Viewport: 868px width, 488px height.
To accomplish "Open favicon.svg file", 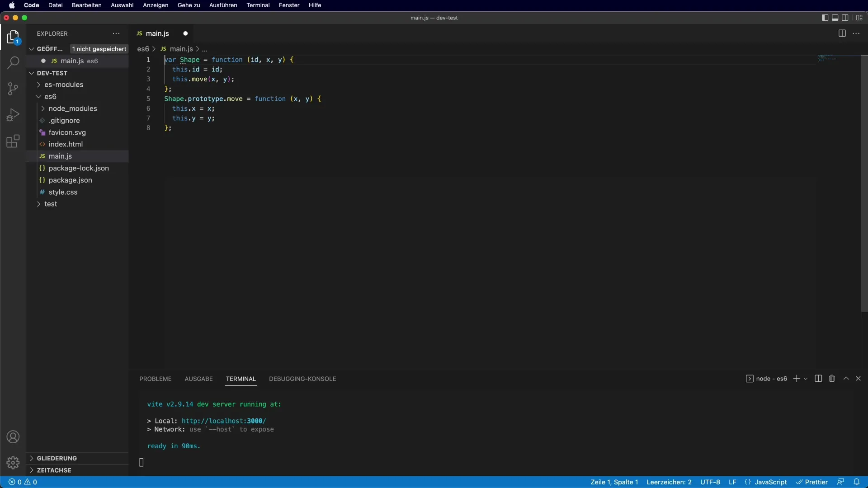I will (78, 132).
